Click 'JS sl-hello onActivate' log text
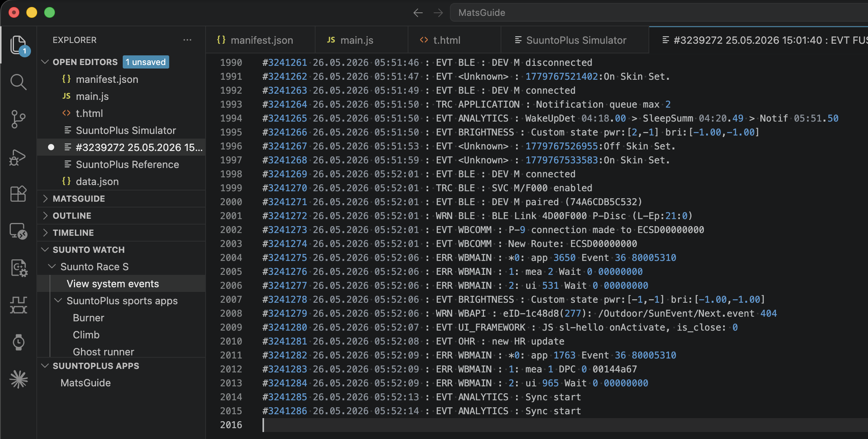This screenshot has width=868, height=439. coord(604,327)
